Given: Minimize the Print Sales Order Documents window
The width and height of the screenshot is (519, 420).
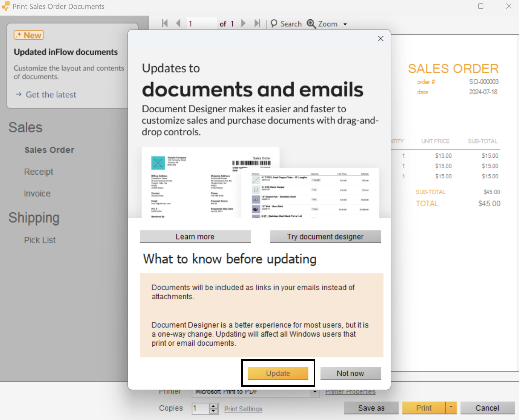Looking at the screenshot, I should [453, 6].
